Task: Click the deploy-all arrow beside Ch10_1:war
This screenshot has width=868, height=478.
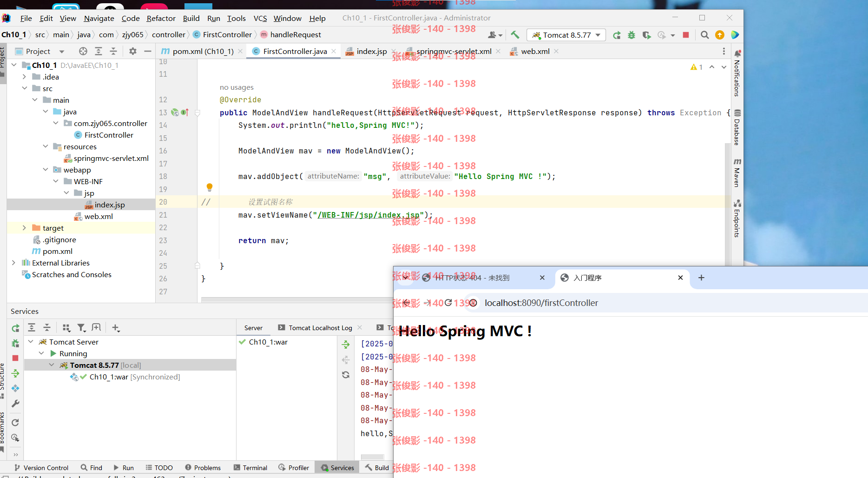Action: coord(346,345)
